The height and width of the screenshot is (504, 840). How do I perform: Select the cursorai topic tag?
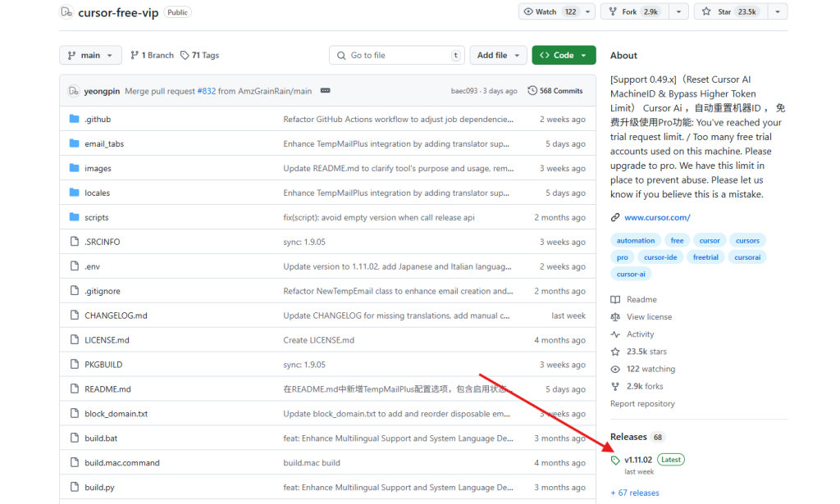point(747,257)
